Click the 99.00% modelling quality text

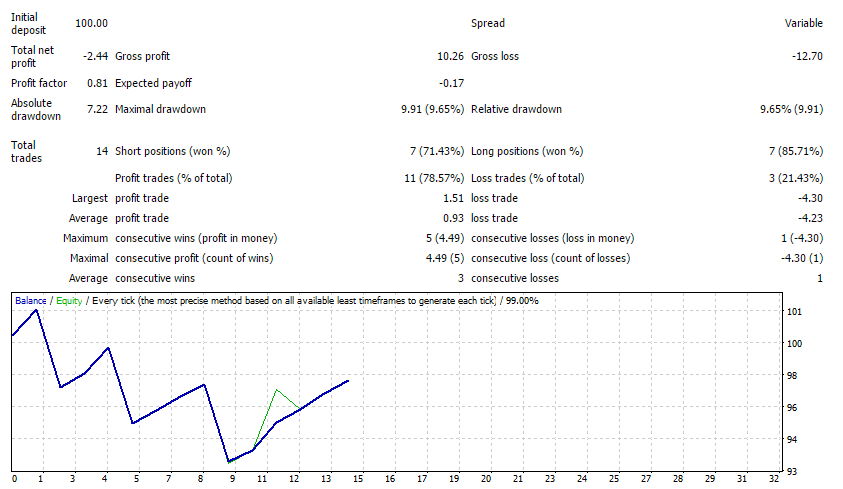(x=522, y=300)
